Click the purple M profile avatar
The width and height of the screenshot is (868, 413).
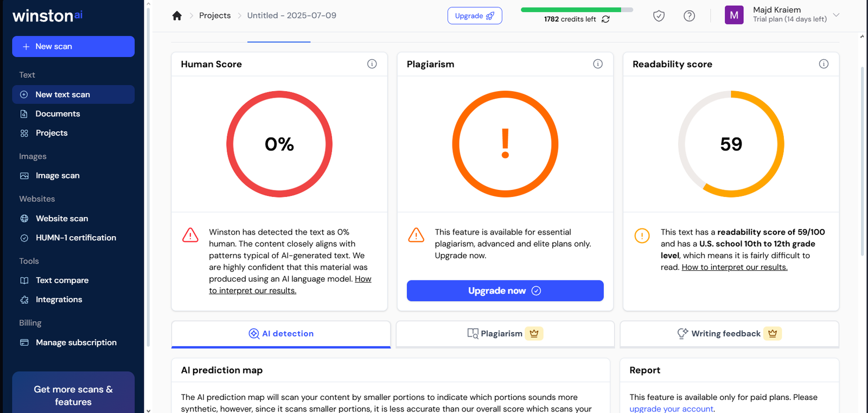point(733,15)
